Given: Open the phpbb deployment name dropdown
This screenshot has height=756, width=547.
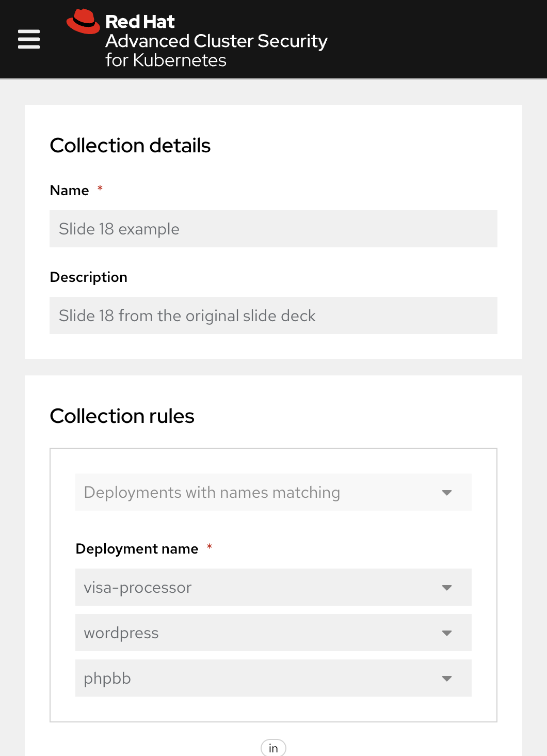Looking at the screenshot, I should click(258, 679).
